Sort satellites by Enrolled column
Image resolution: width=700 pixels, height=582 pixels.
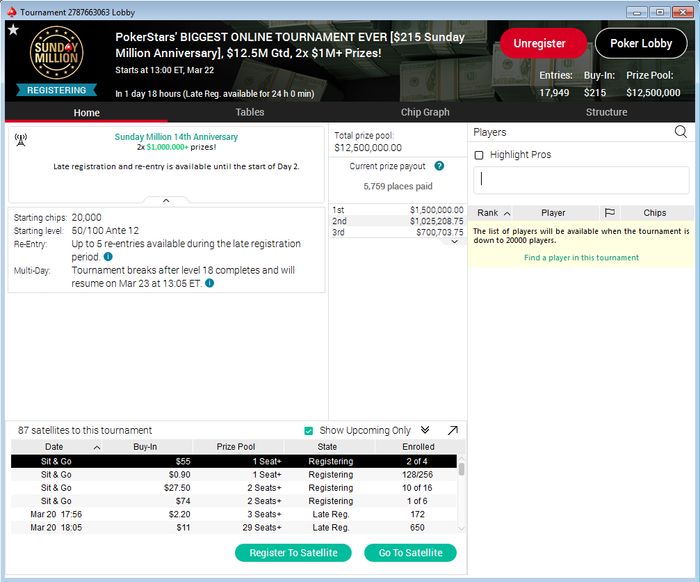click(418, 447)
